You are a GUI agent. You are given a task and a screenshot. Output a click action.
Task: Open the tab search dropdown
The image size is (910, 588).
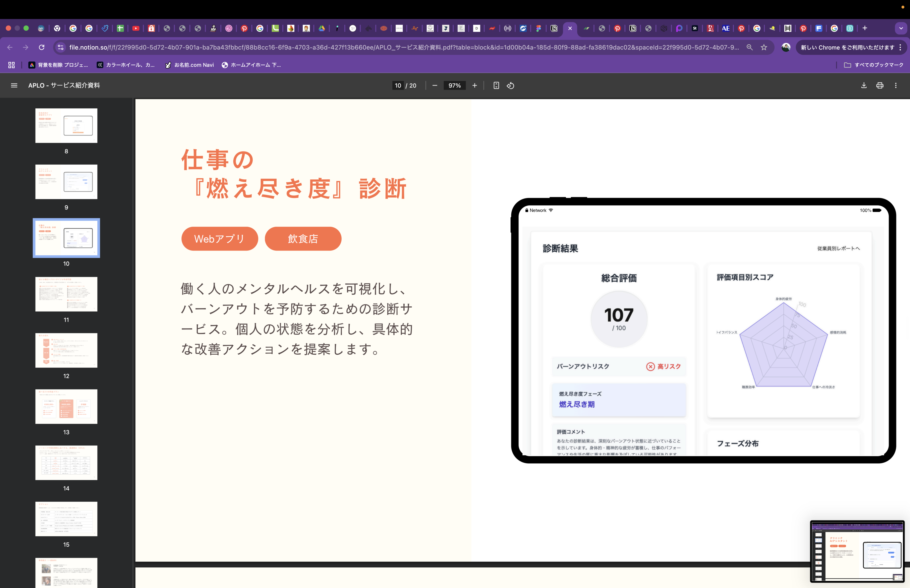click(x=901, y=28)
